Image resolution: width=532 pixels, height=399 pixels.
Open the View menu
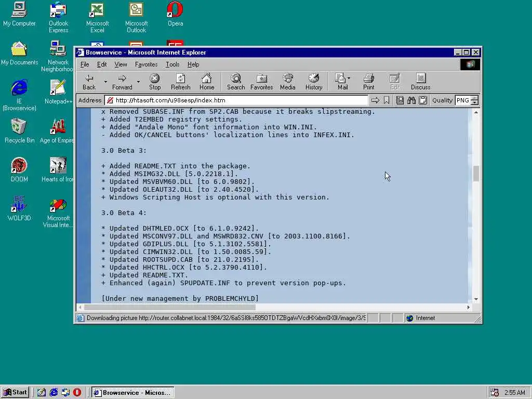pyautogui.click(x=121, y=64)
